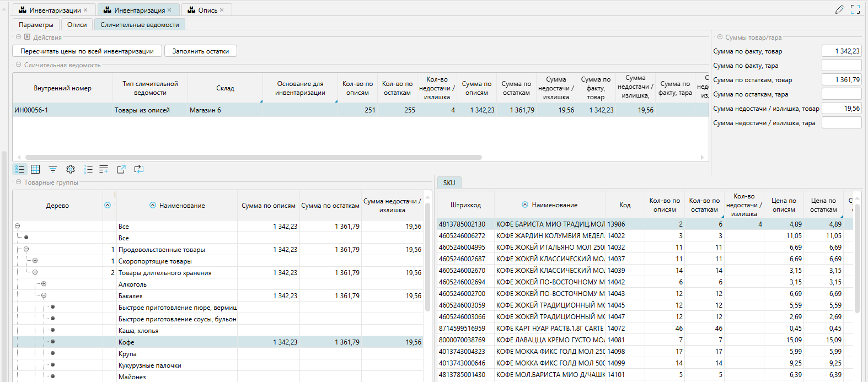Open the Параметры tab
The width and height of the screenshot is (868, 382).
pyautogui.click(x=36, y=25)
